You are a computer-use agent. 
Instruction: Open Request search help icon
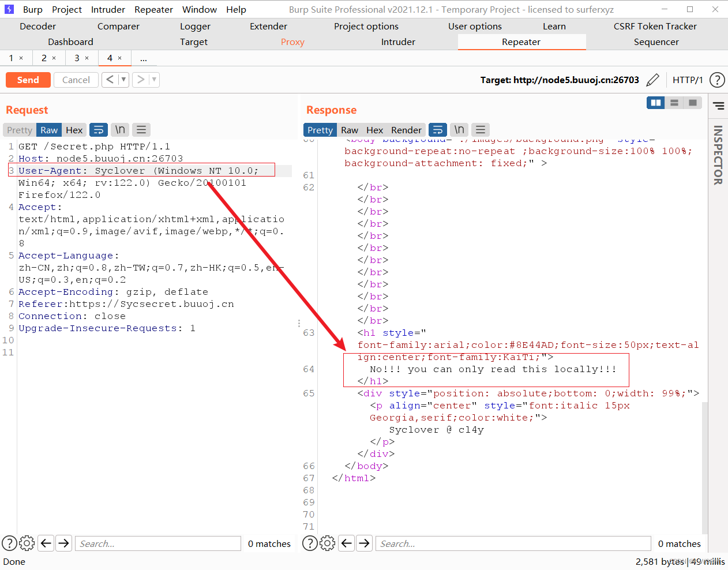pos(9,543)
